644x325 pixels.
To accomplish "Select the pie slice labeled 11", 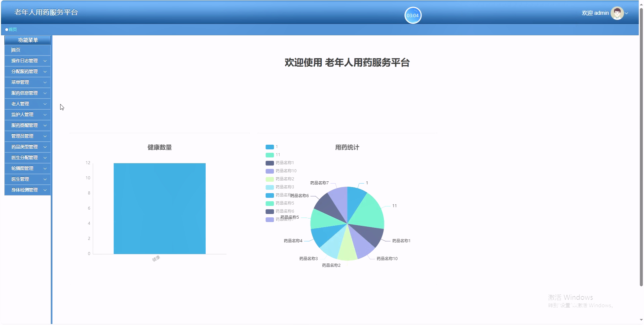I will [x=370, y=212].
